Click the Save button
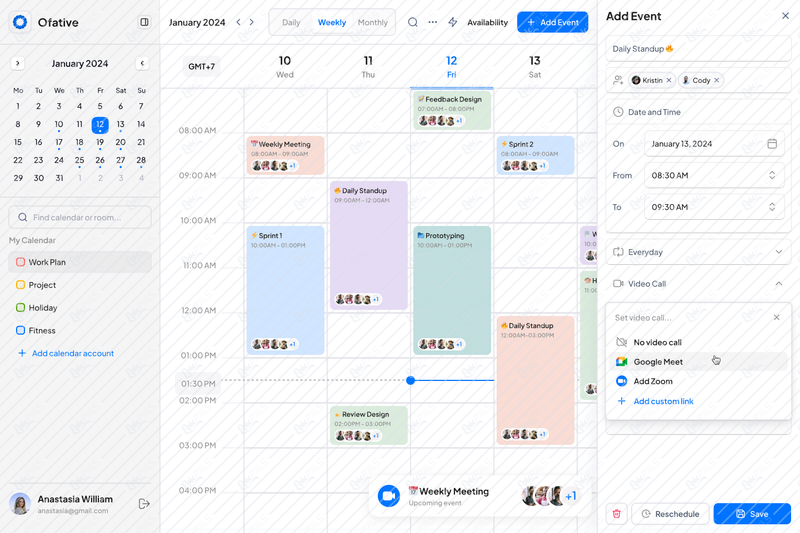800x533 pixels. point(752,514)
